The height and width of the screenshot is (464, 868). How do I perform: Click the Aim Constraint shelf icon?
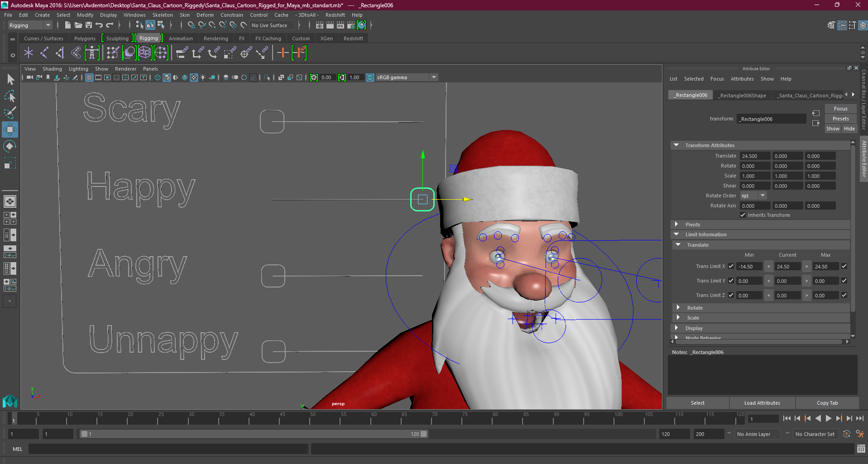coord(245,53)
